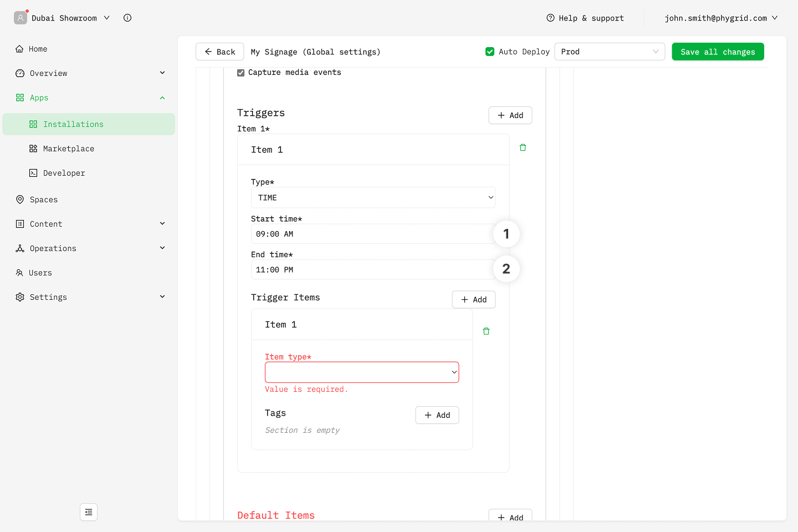Go to Developer in the sidebar

click(x=64, y=173)
